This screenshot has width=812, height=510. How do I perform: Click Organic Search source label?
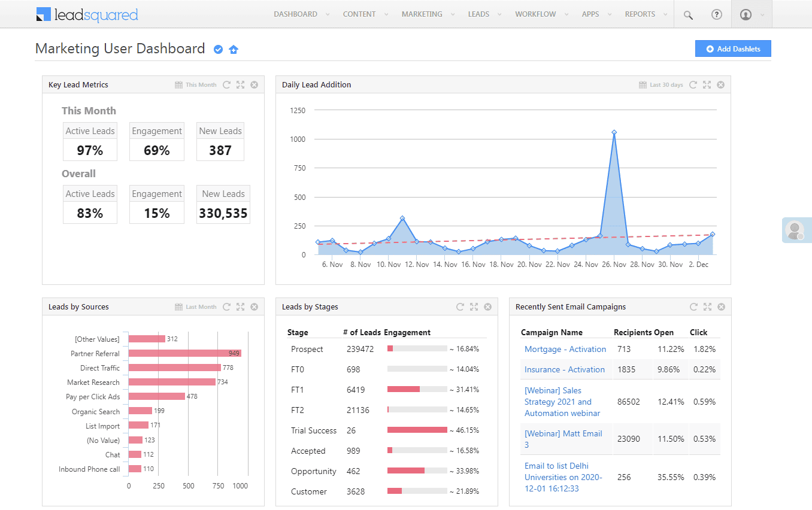(x=96, y=411)
